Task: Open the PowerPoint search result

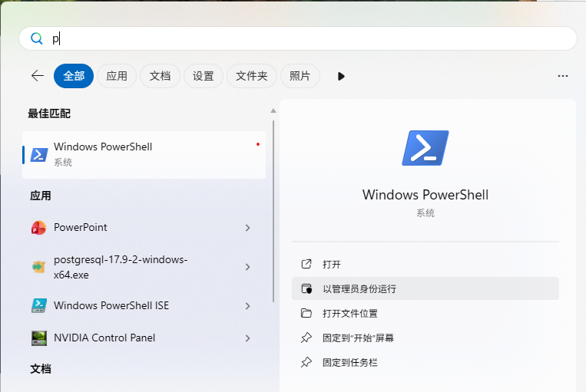Action: pos(144,228)
